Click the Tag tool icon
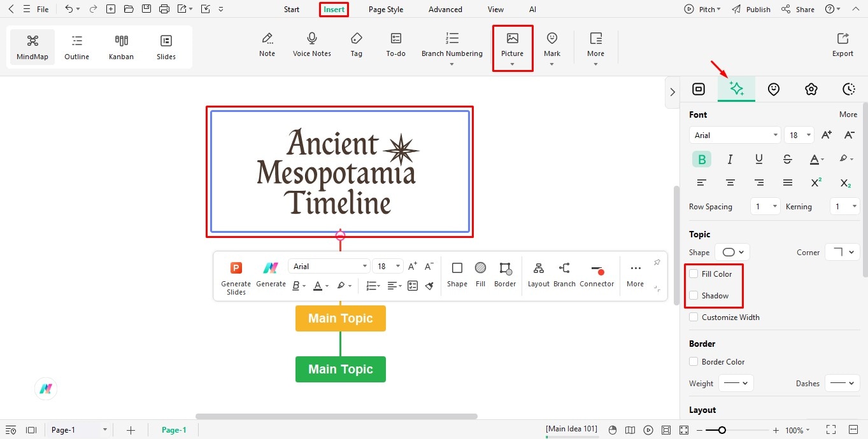Image resolution: width=868 pixels, height=439 pixels. (x=357, y=45)
